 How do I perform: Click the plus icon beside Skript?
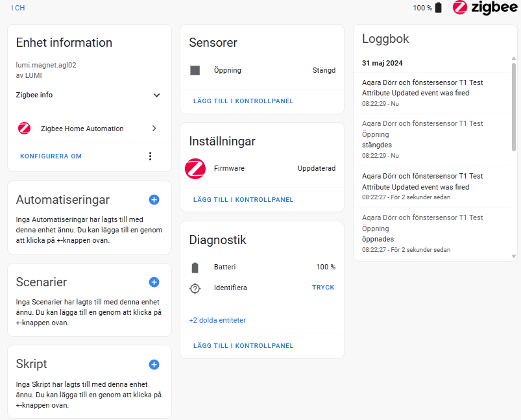(x=154, y=364)
